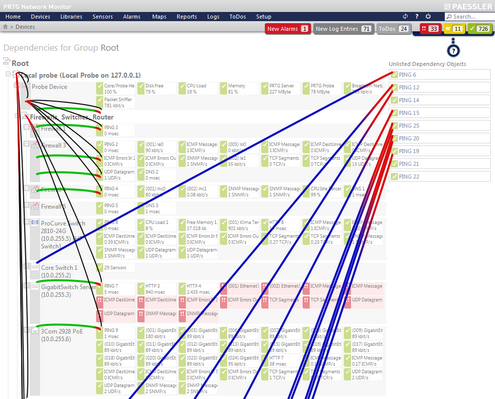Click the refresh icon in the top bar

tap(405, 16)
